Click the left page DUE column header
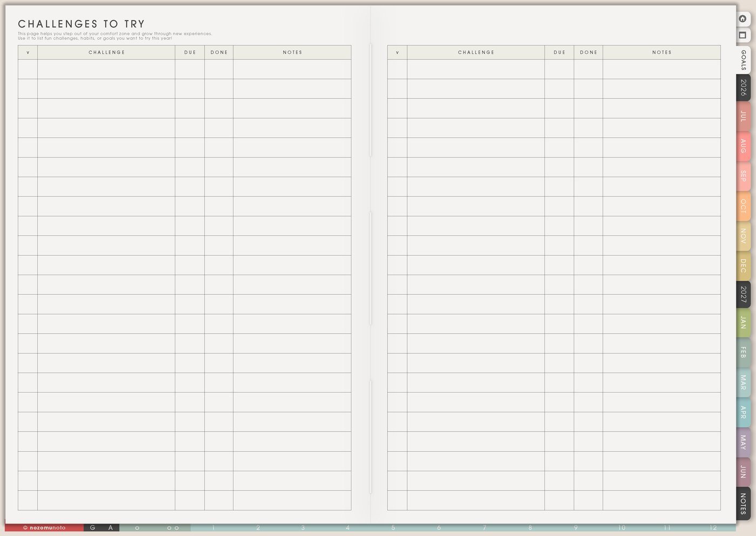Image resolution: width=756 pixels, height=536 pixels. [190, 52]
